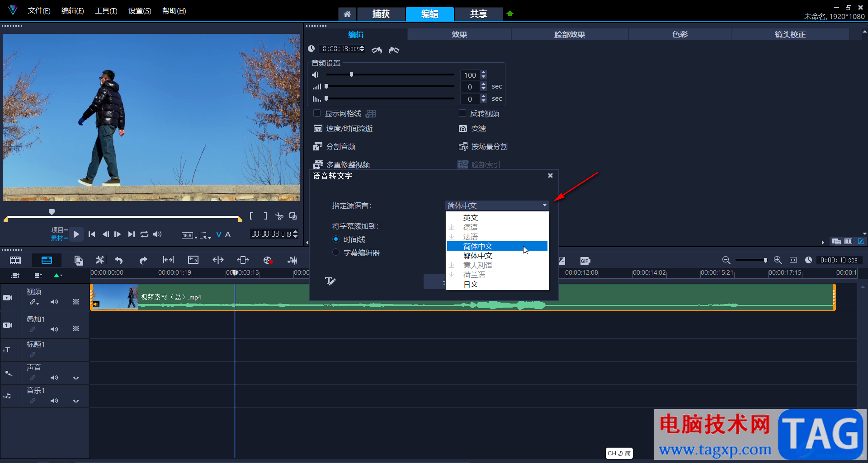
Task: Click the scissors split clip icon
Action: point(279,216)
